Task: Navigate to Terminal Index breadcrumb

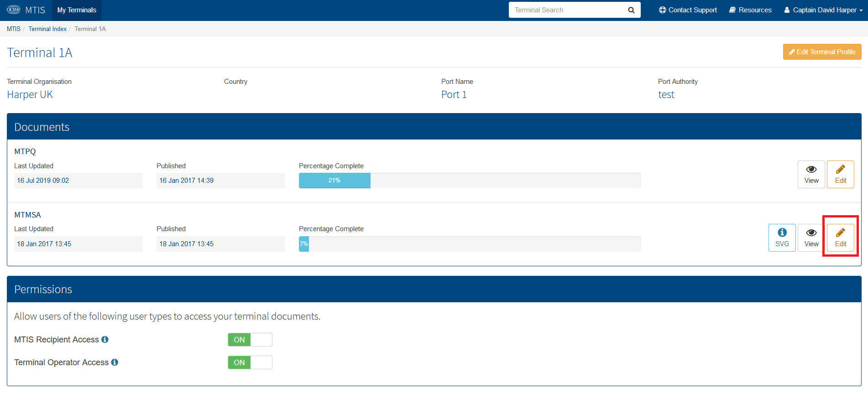Action: [x=47, y=29]
